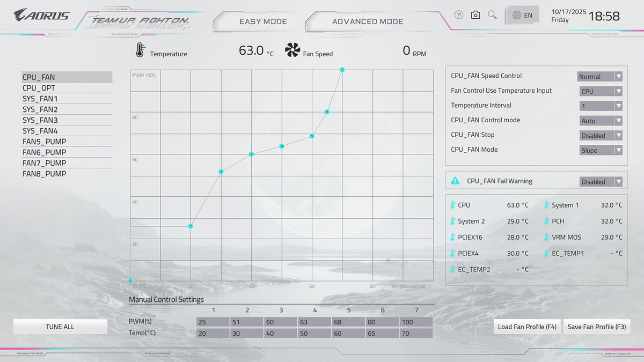Screen dimensions: 644x362
Task: Open Temperature Interval dropdown
Action: [x=600, y=106]
